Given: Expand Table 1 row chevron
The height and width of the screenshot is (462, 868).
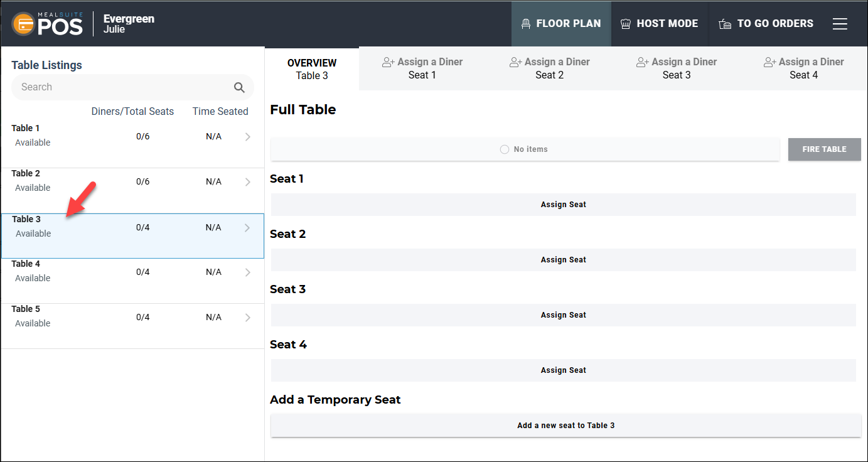Looking at the screenshot, I should click(x=248, y=137).
